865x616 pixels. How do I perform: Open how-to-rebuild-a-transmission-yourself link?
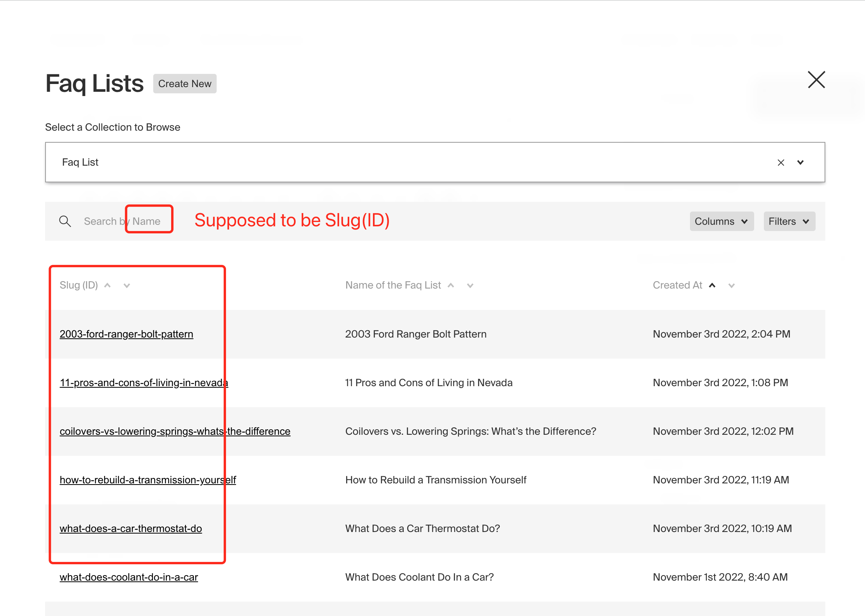click(x=148, y=480)
